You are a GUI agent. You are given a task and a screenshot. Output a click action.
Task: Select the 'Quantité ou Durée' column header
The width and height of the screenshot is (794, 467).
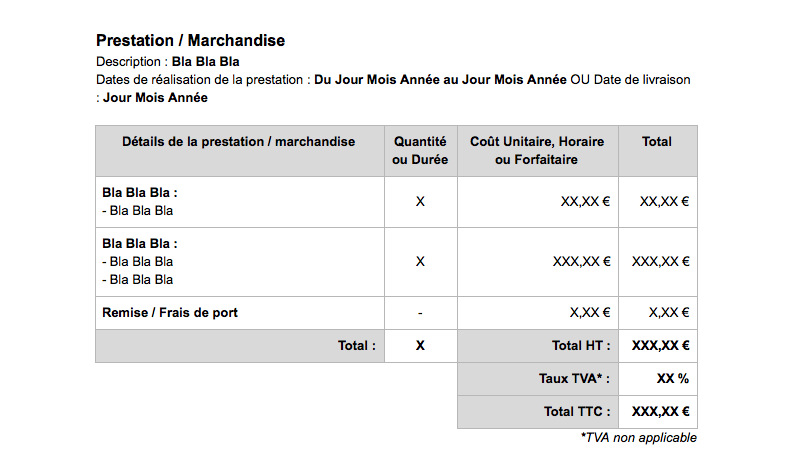(420, 151)
